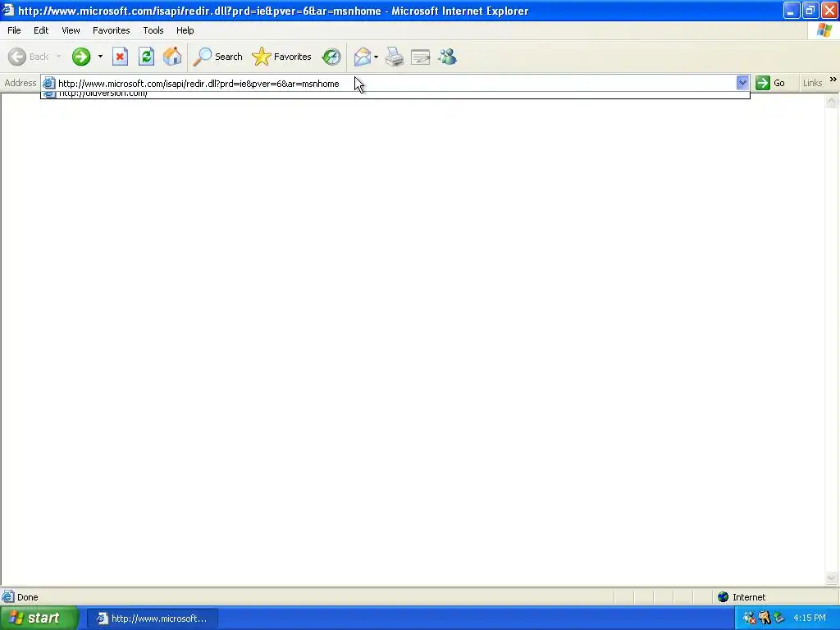Image resolution: width=840 pixels, height=630 pixels.
Task: Click the scroll up arrow of the page
Action: pos(832,101)
